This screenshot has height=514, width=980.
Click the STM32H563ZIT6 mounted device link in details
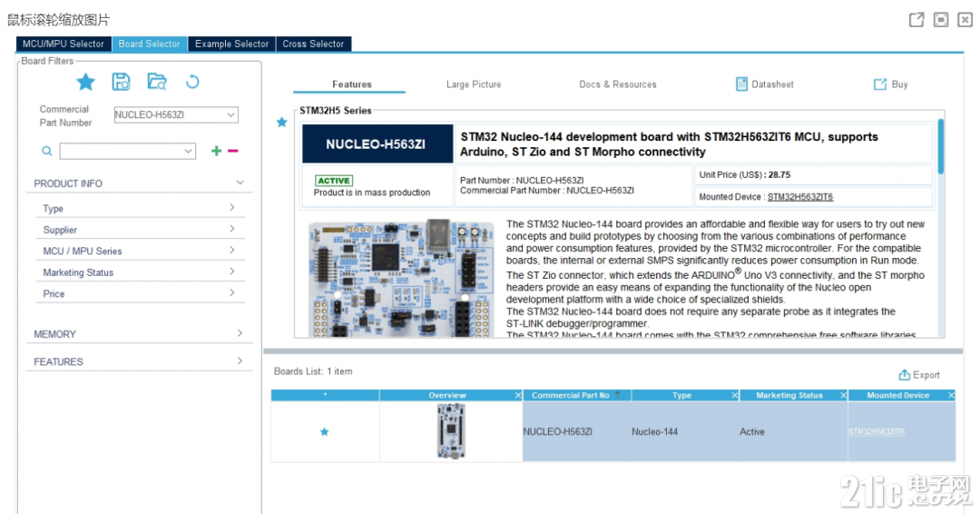click(x=800, y=196)
